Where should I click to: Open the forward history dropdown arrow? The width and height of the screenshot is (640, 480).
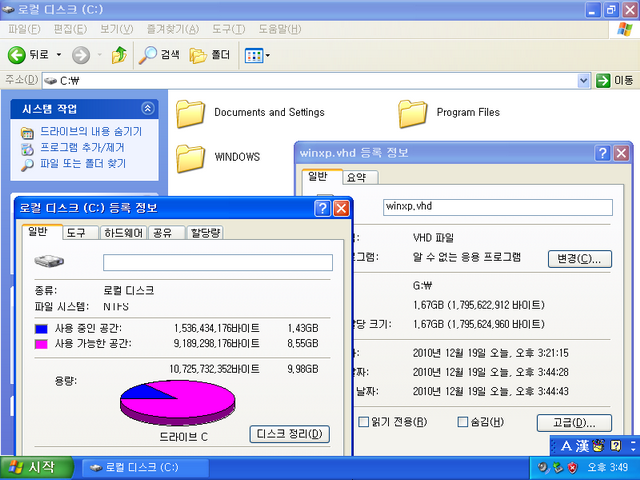pos(99,55)
